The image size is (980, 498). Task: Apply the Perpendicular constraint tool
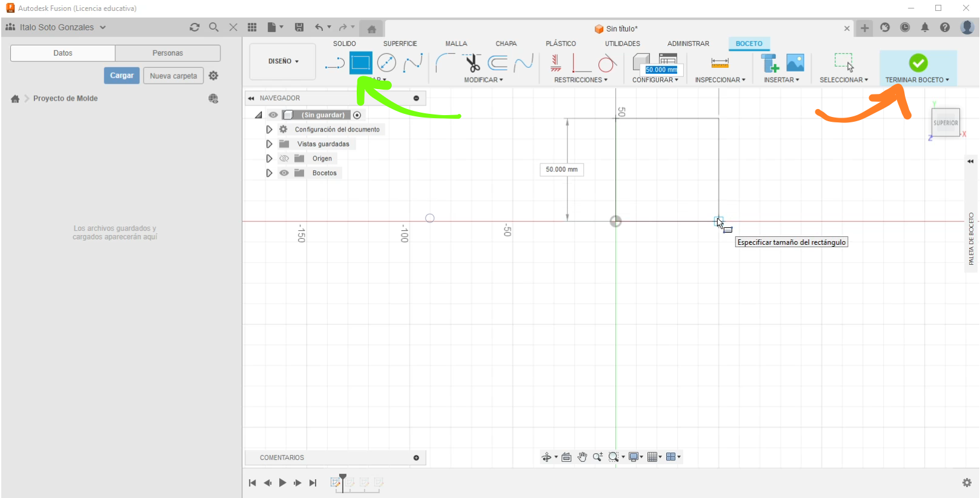coord(581,62)
